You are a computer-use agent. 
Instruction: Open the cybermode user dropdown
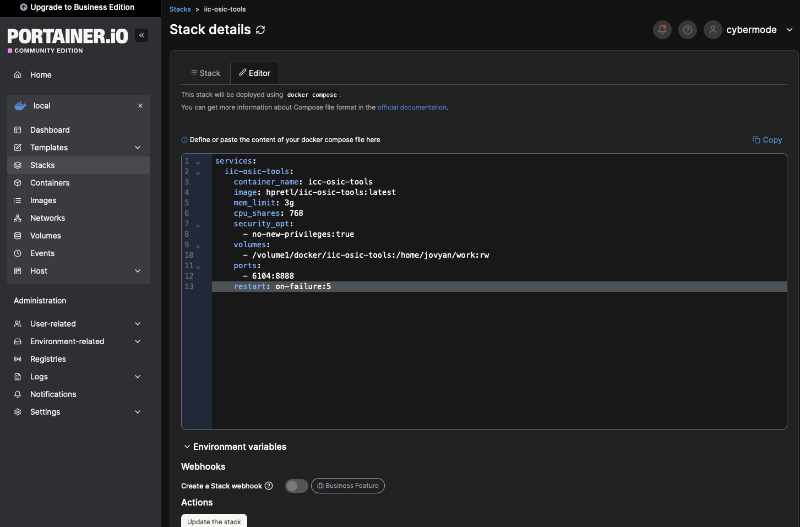pyautogui.click(x=749, y=30)
